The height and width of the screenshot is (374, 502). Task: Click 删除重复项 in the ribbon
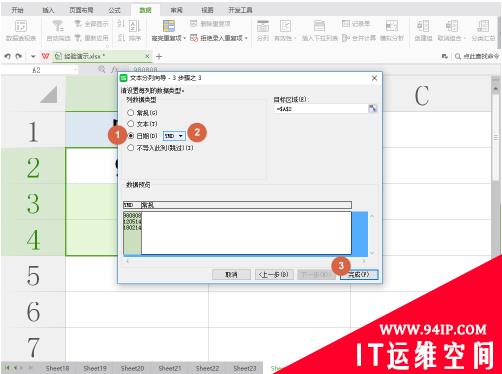pyautogui.click(x=210, y=23)
